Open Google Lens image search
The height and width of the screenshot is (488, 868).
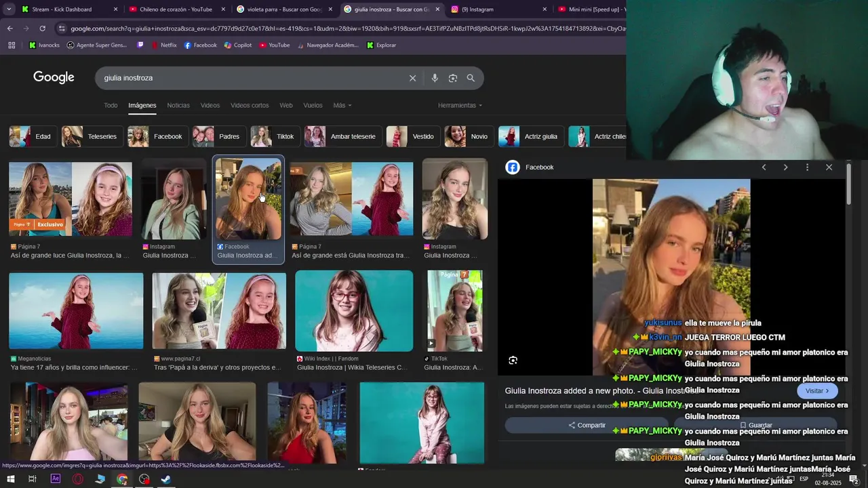[x=453, y=78]
